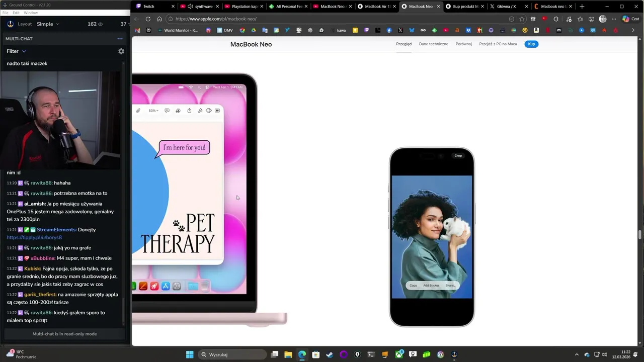Reload the apple.com page
The image size is (644, 362).
[x=148, y=19]
